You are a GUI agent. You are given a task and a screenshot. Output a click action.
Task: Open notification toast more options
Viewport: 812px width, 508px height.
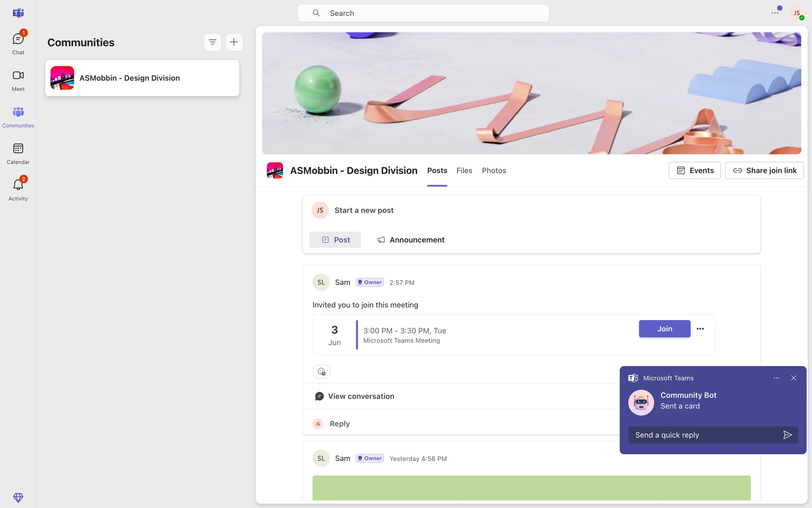pos(776,378)
